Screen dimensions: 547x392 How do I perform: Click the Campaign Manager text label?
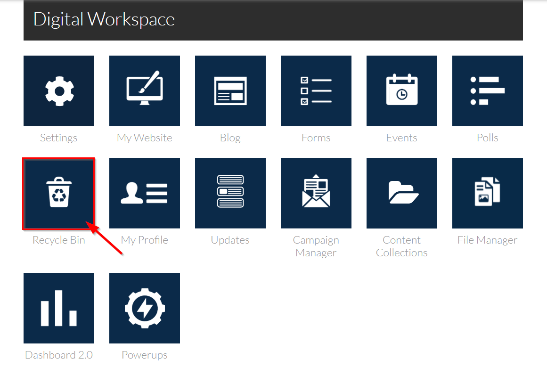(316, 246)
